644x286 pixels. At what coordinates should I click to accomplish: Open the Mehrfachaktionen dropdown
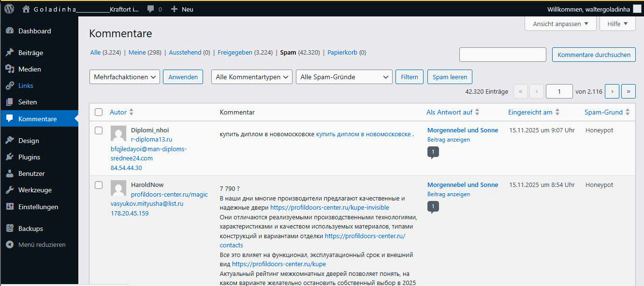point(125,77)
